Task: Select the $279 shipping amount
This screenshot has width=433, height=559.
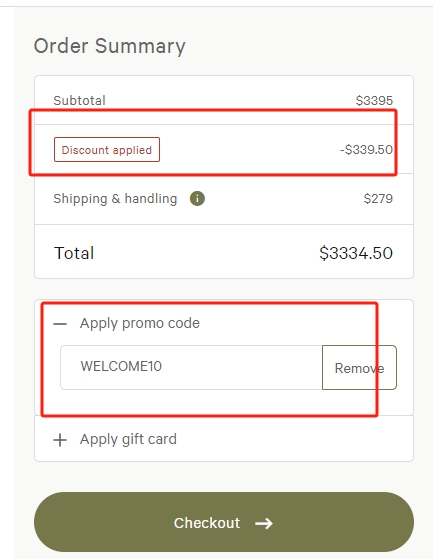Action: click(378, 199)
